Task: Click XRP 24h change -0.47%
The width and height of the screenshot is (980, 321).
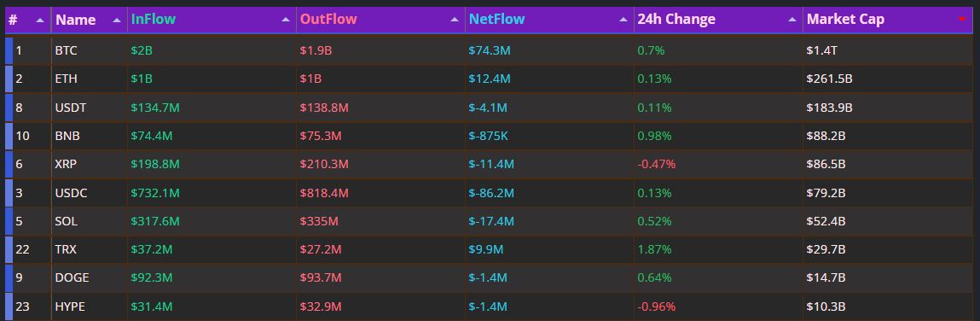Action: click(x=656, y=165)
